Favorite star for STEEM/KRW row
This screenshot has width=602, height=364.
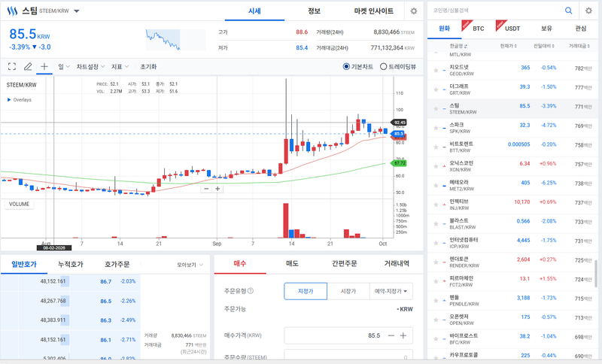(x=436, y=108)
